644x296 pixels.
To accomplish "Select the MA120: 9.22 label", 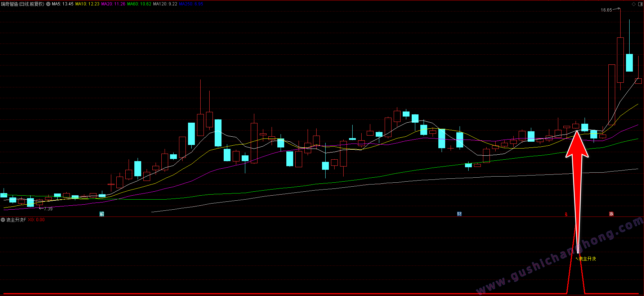I will [165, 4].
